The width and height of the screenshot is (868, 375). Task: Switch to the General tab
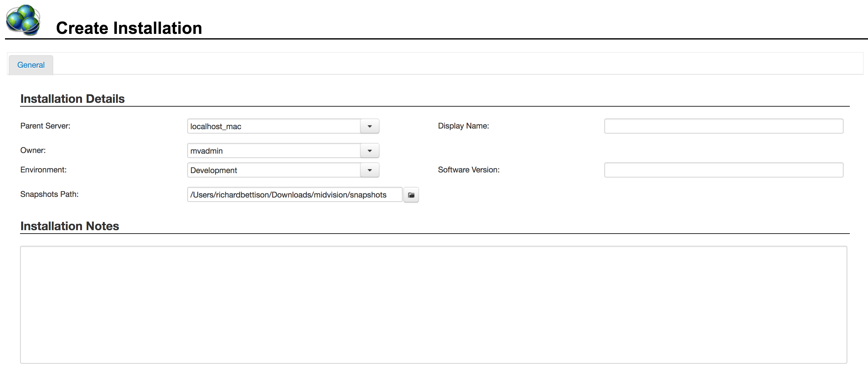coord(31,65)
